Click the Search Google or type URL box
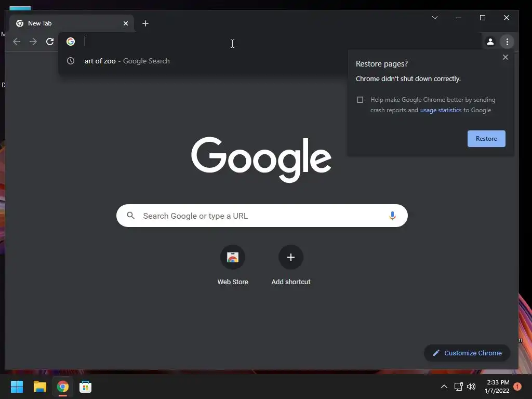This screenshot has width=532, height=399. [x=262, y=216]
